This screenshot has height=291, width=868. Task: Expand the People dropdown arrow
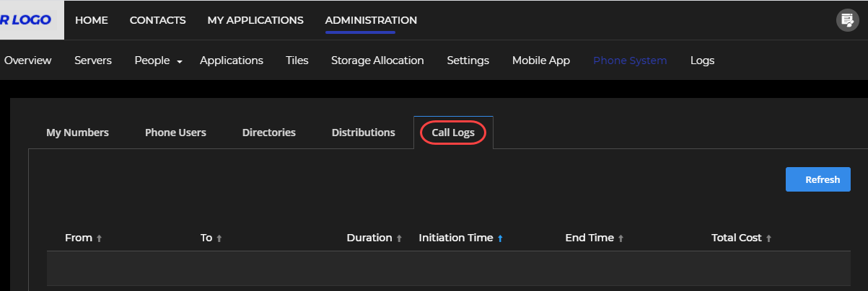coord(179,62)
